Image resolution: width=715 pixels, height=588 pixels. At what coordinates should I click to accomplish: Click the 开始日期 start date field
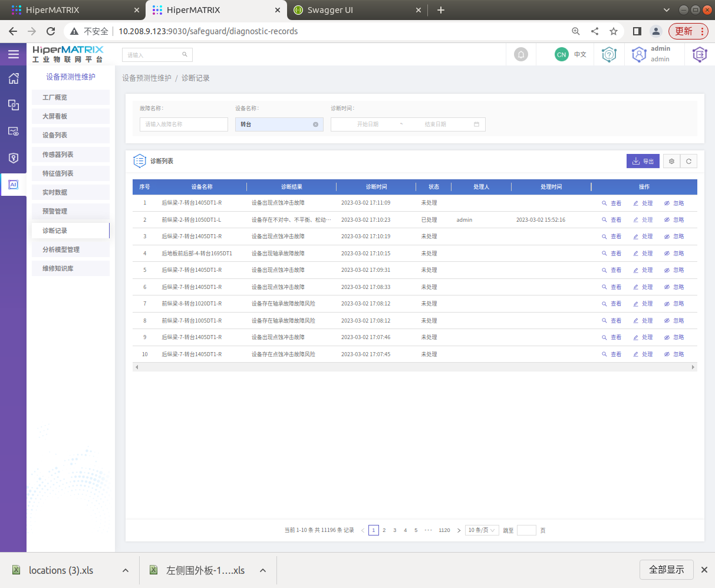[x=367, y=124]
